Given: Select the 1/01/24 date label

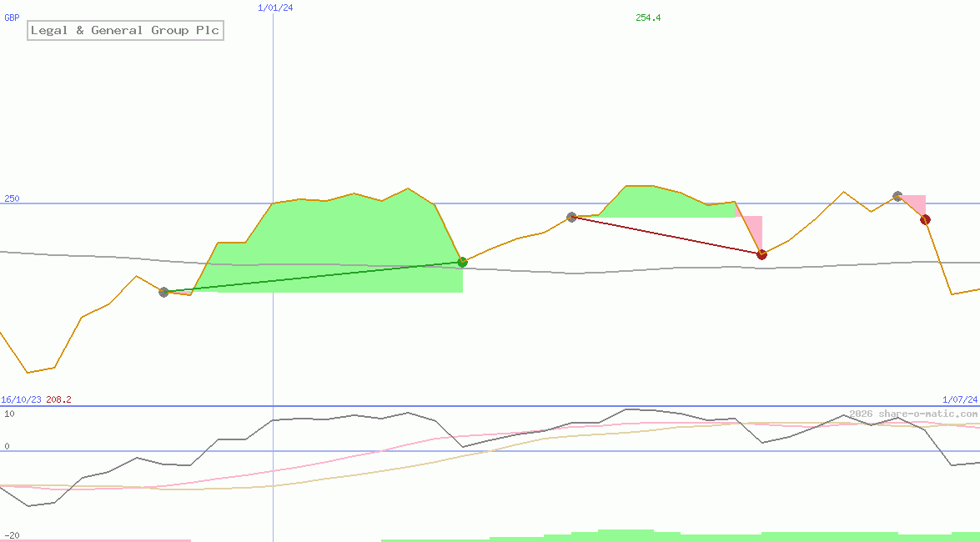Looking at the screenshot, I should (x=275, y=8).
